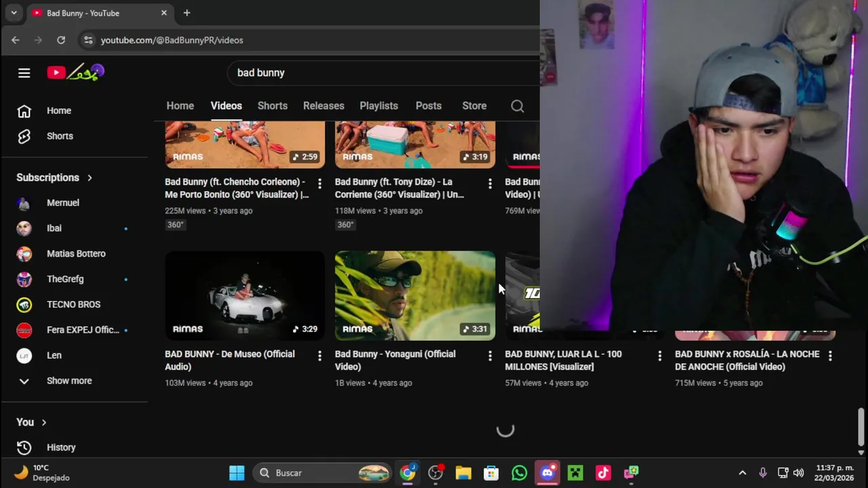Image resolution: width=868 pixels, height=488 pixels.
Task: Open the Me Porto Bonito video thumbnail
Action: [245, 144]
